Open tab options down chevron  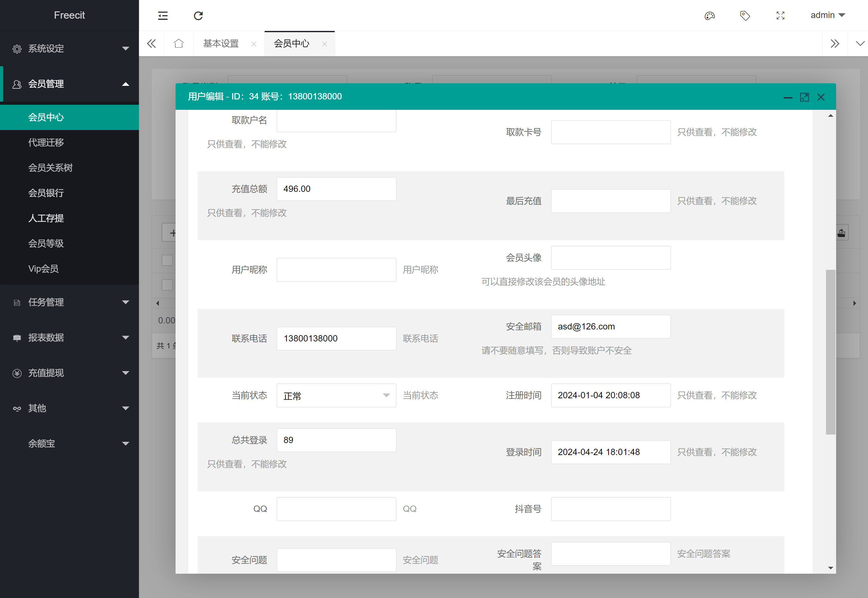[860, 44]
